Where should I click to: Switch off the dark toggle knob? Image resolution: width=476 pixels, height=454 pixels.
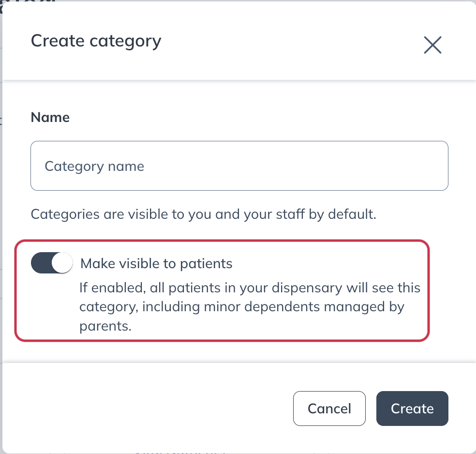tap(61, 263)
